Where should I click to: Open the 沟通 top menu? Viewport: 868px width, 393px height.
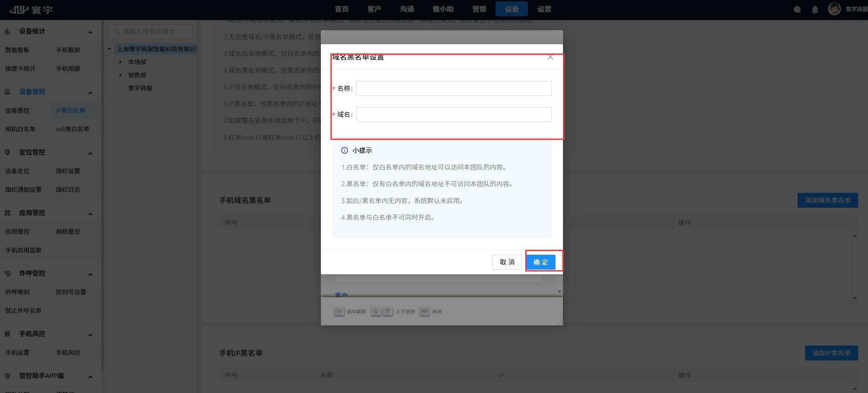click(407, 9)
